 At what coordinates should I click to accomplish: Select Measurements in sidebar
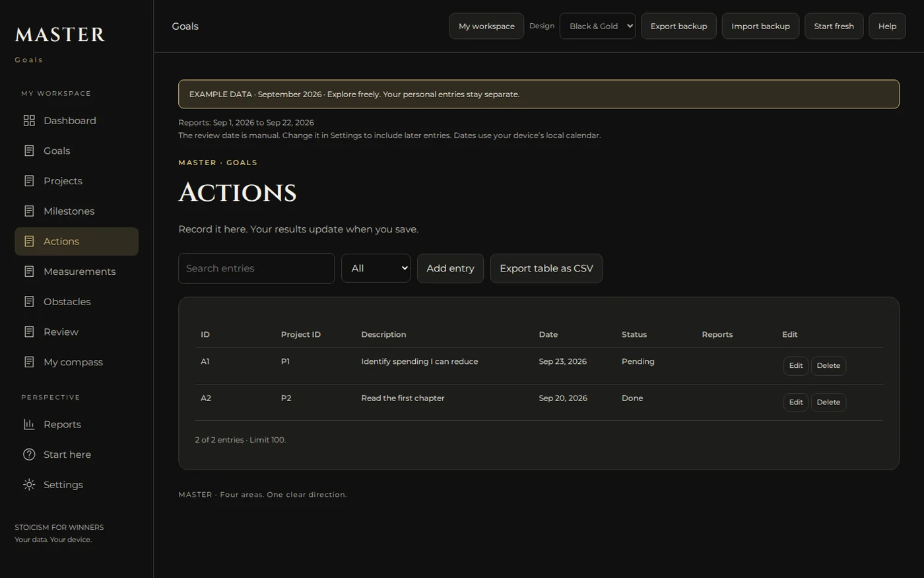pos(77,271)
